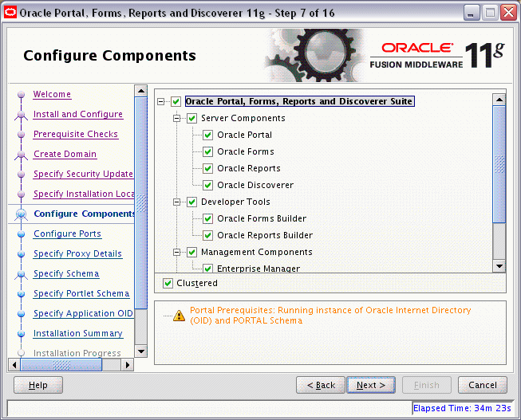Open Specify Security Updates step
521x420 pixels.
coord(84,174)
